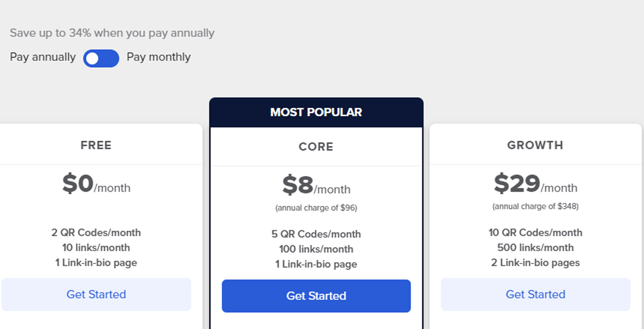Click the $8/month price text
644x329 pixels.
tap(316, 186)
